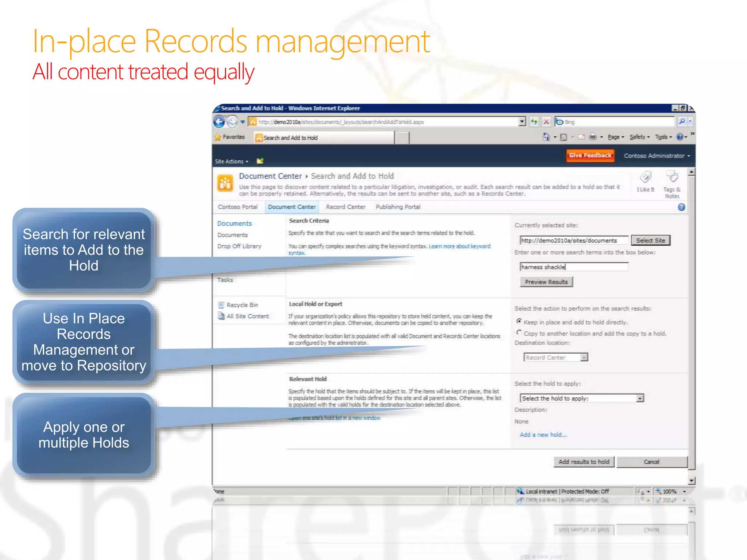Switch to Record Center tab
The image size is (747, 560).
click(x=345, y=207)
